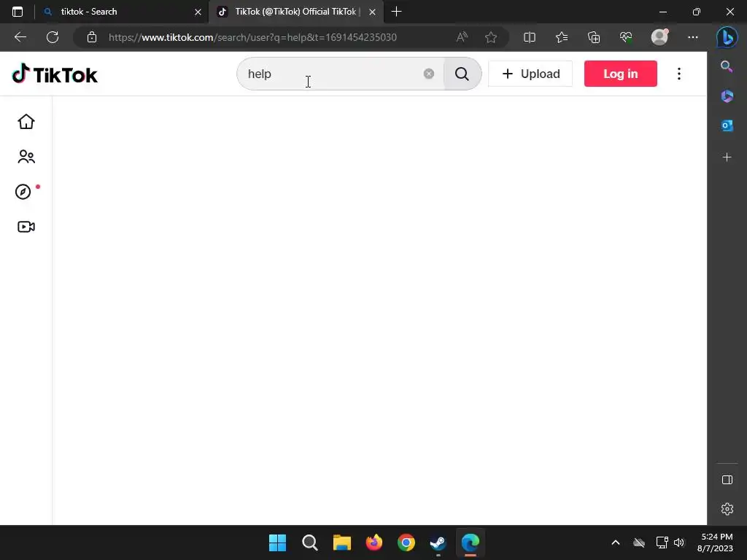Screen dimensions: 747x560
Task: Open the Explore compass icon
Action: [x=23, y=192]
